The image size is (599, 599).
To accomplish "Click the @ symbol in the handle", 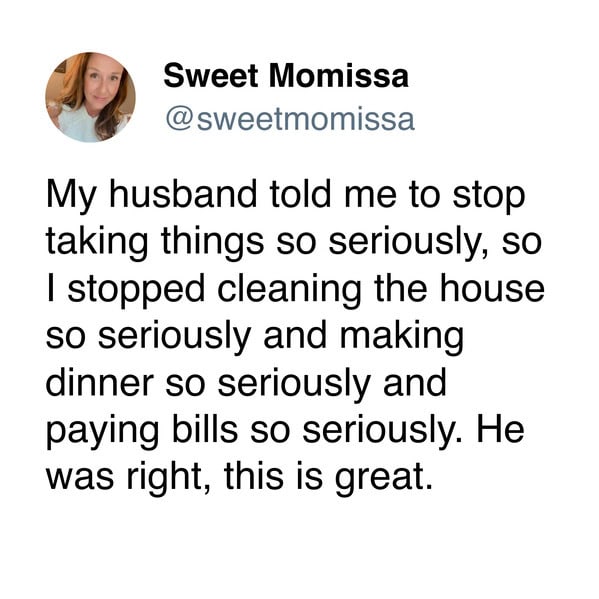I will 179,120.
